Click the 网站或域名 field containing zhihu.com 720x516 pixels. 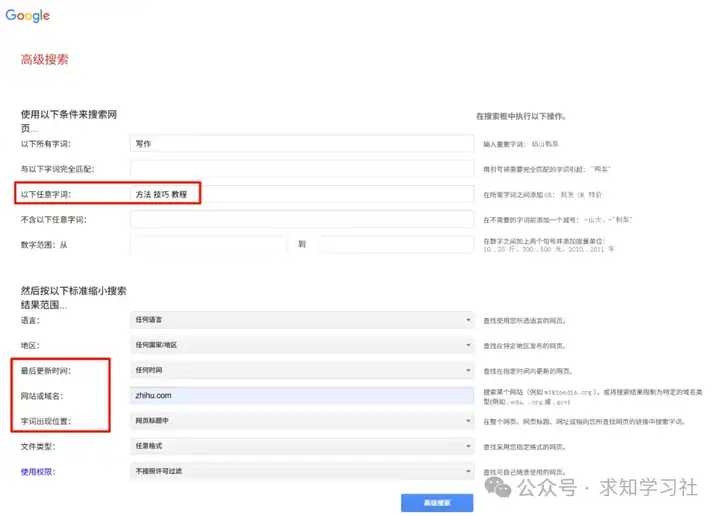click(x=302, y=396)
